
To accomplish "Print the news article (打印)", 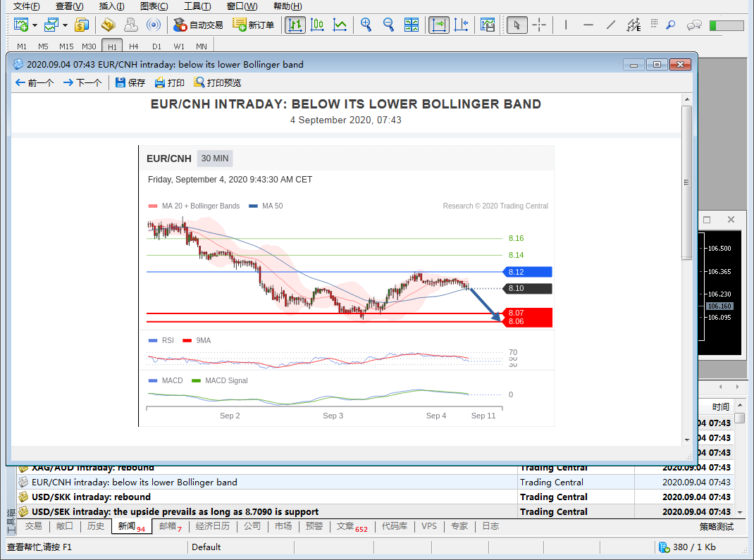I will pos(169,82).
